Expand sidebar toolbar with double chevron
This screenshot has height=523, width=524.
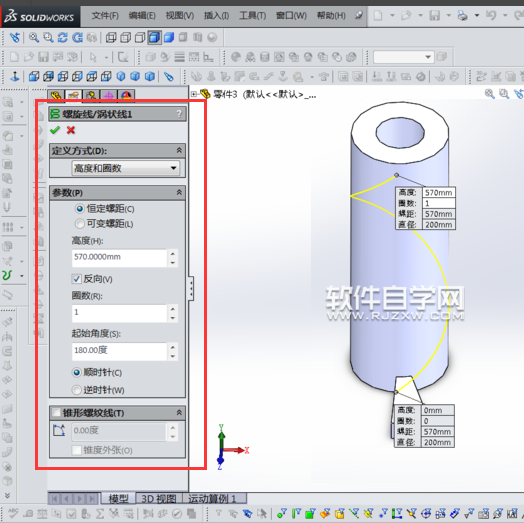click(x=7, y=495)
